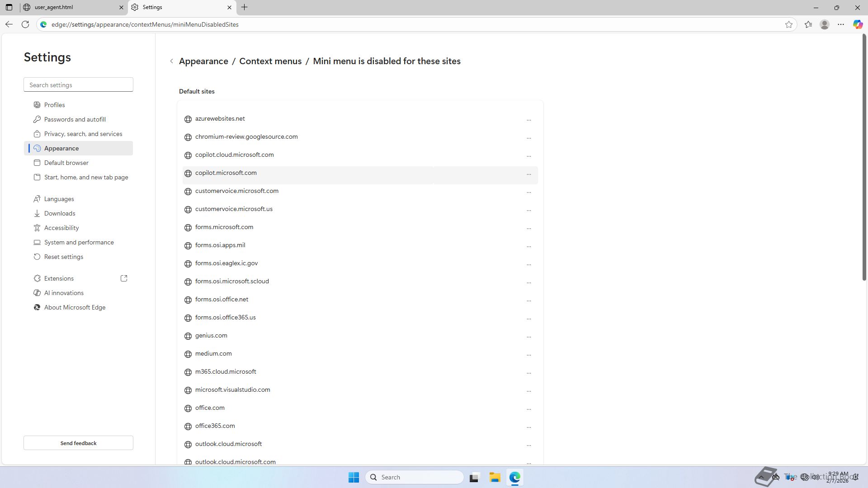Screen dimensions: 868x488
Task: Click the page vertical scrollbar
Action: click(864, 158)
